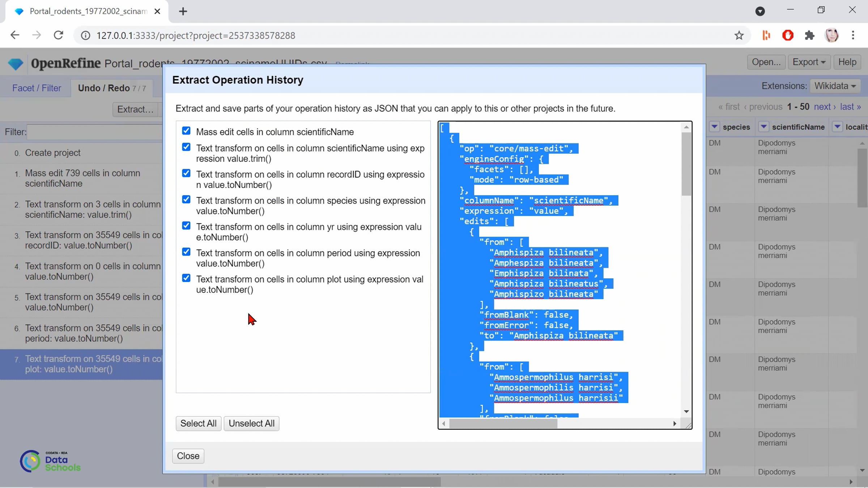
Task: Click the browser reload icon
Action: (x=59, y=35)
